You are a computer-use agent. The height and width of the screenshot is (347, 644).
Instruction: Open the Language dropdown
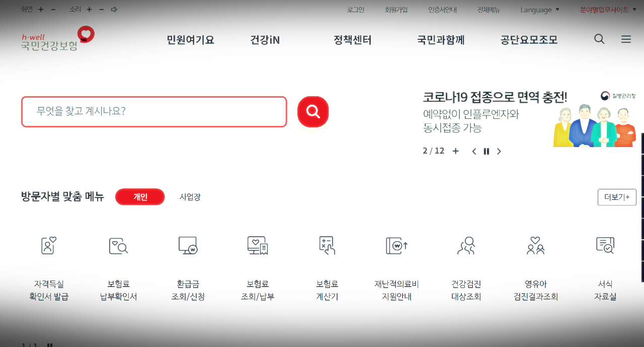539,9
